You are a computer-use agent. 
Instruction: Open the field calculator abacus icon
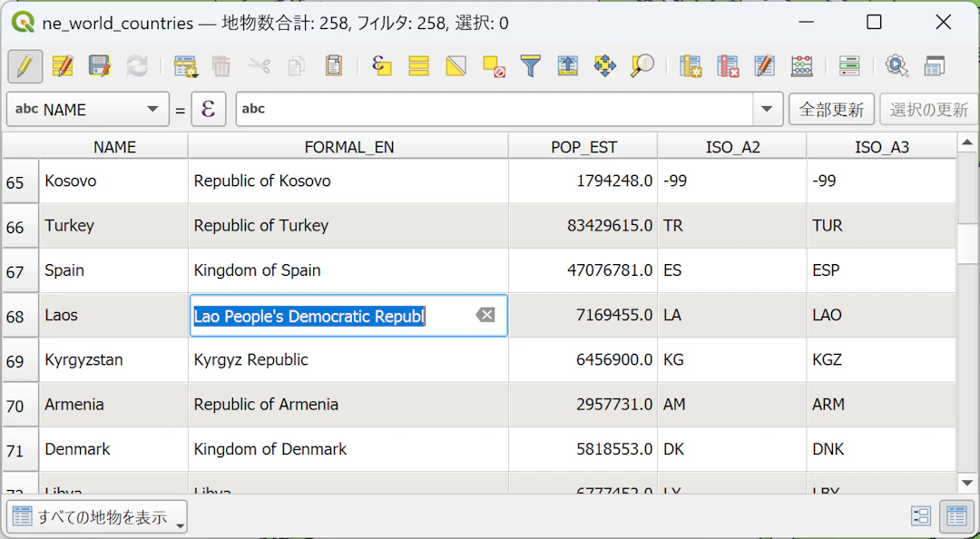click(802, 65)
